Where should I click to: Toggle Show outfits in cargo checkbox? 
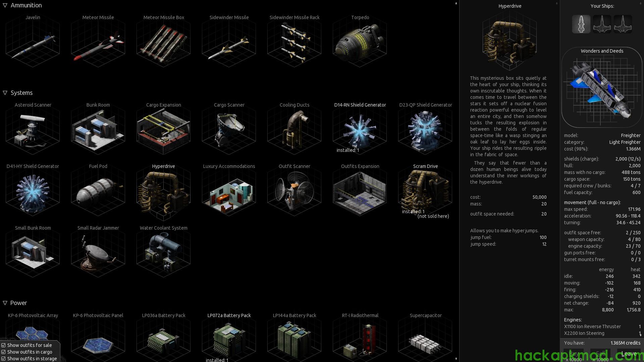pyautogui.click(x=3, y=352)
